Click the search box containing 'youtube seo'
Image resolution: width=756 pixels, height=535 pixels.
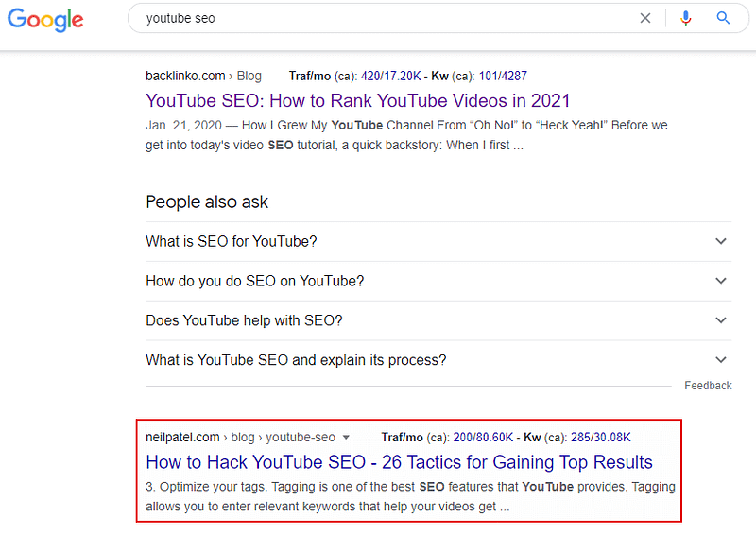pyautogui.click(x=378, y=18)
